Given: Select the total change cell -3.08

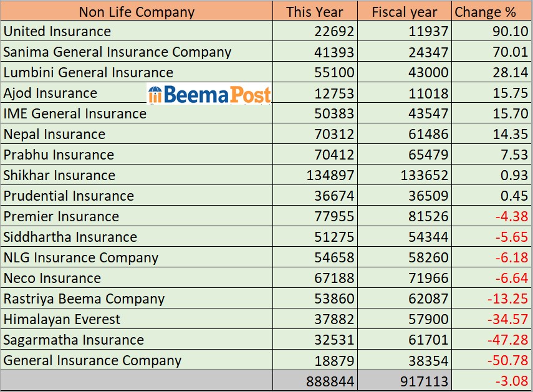Looking at the screenshot, I should point(511,381).
